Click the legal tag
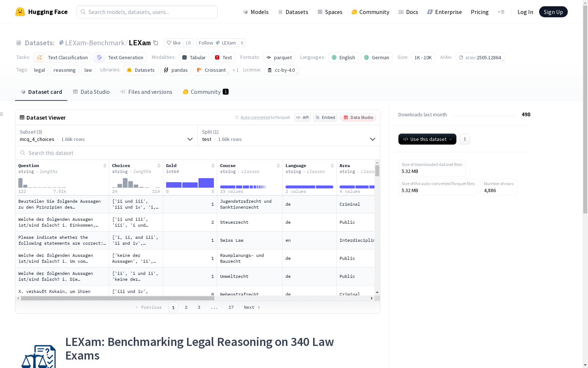 pyautogui.click(x=39, y=70)
